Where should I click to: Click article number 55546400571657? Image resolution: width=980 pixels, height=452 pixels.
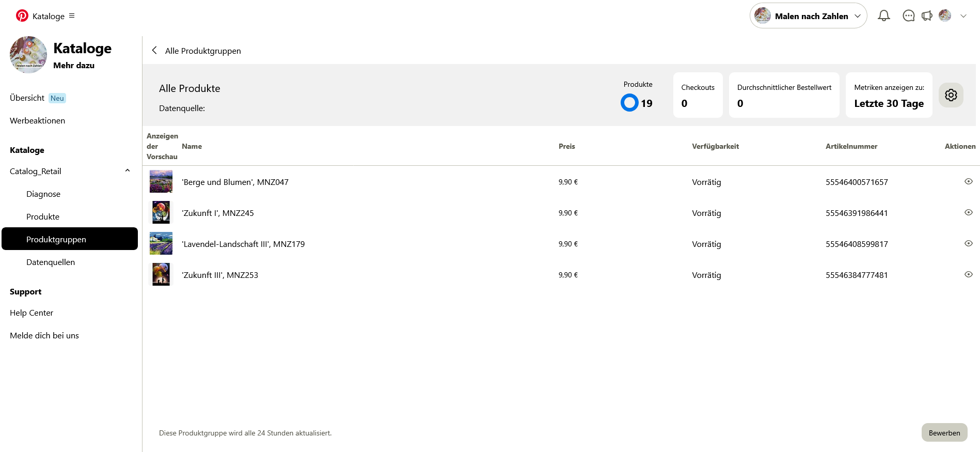857,182
